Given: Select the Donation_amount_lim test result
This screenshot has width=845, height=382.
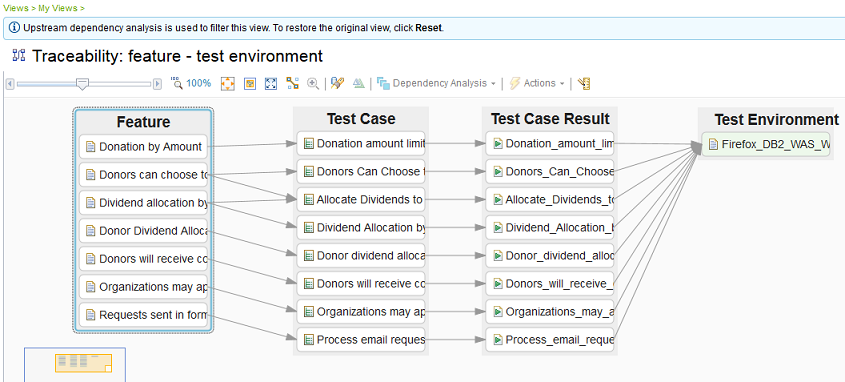Looking at the screenshot, I should click(x=550, y=143).
